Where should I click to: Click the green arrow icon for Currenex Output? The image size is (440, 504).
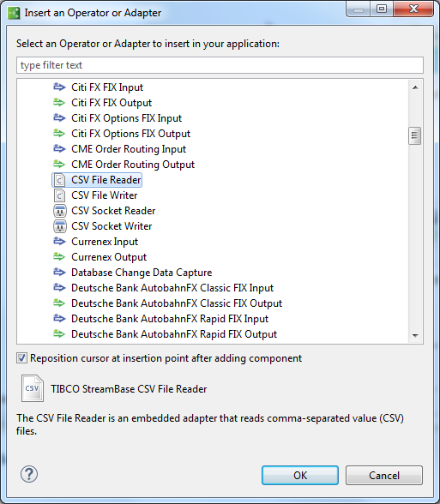tap(59, 257)
